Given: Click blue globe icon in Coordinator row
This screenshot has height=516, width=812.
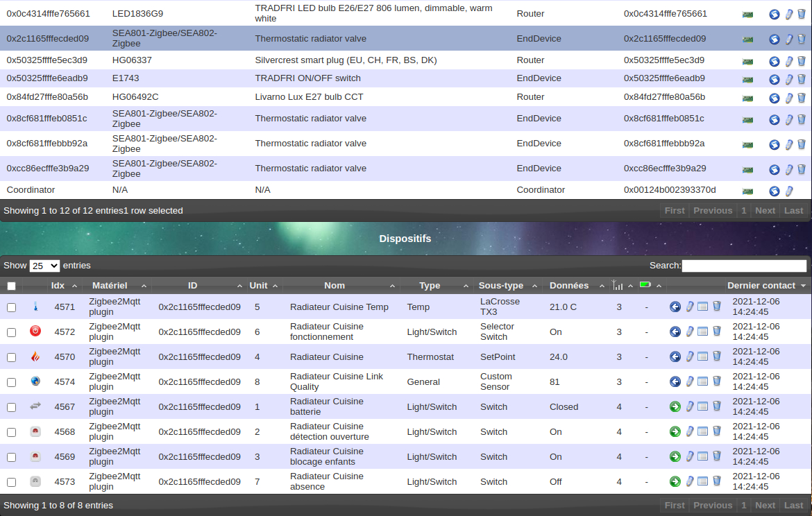Looking at the screenshot, I should tap(774, 191).
